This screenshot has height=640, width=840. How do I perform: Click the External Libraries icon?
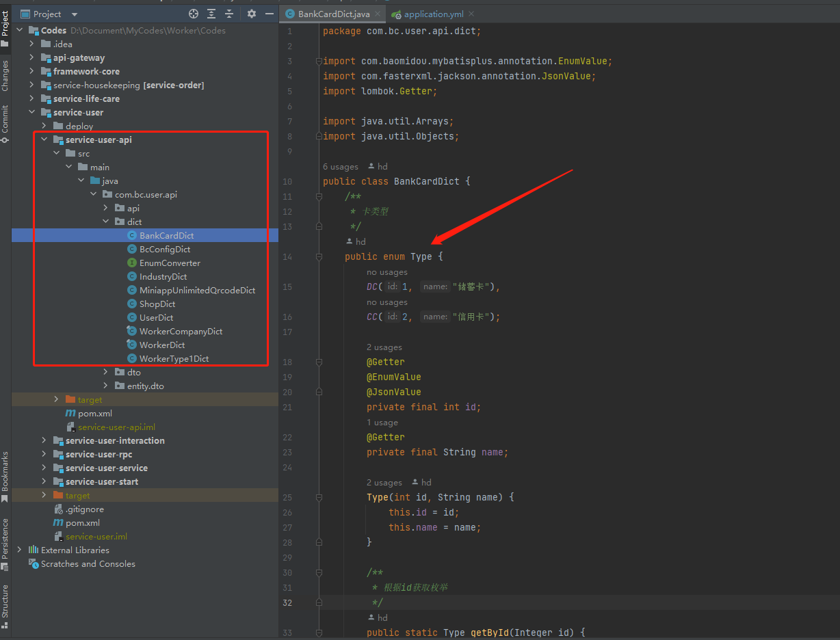pos(34,550)
